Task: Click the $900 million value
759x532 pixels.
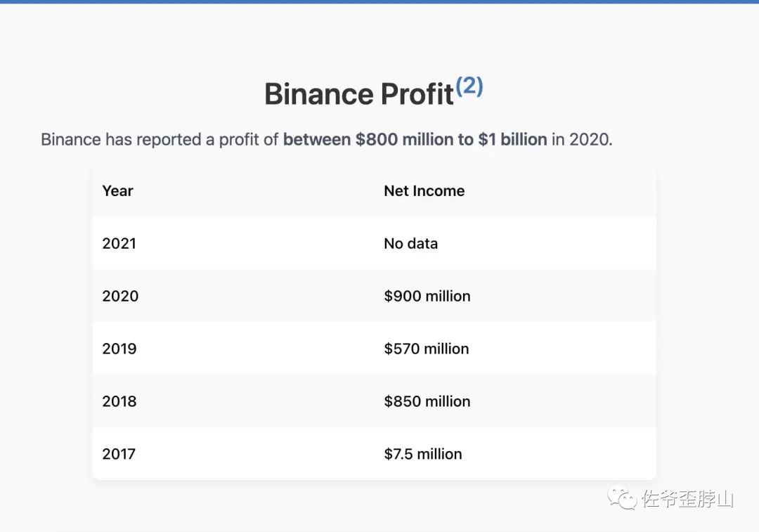Action: 427,297
